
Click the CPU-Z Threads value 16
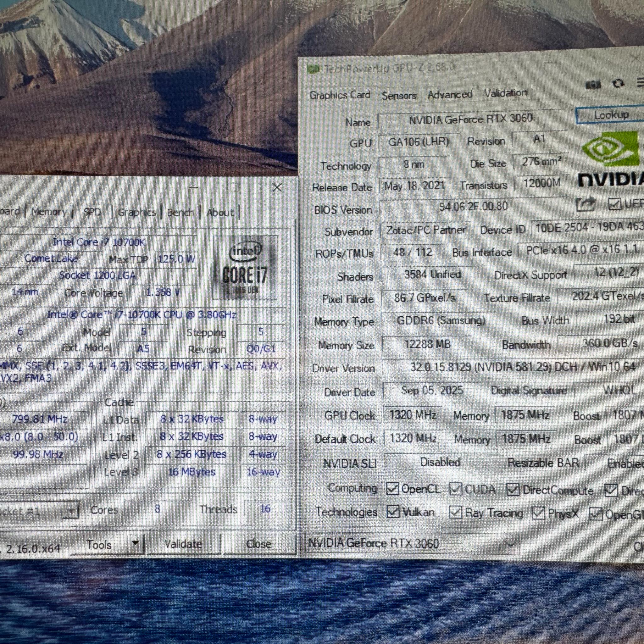click(x=265, y=509)
